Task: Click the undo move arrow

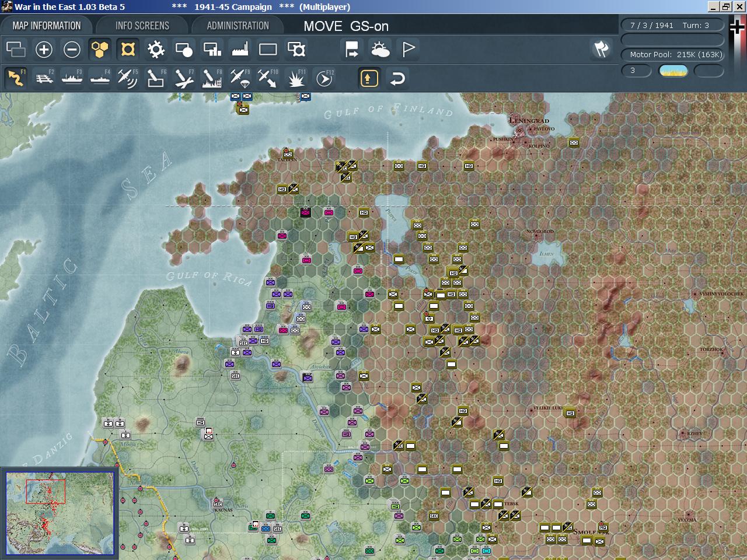Action: [x=397, y=78]
